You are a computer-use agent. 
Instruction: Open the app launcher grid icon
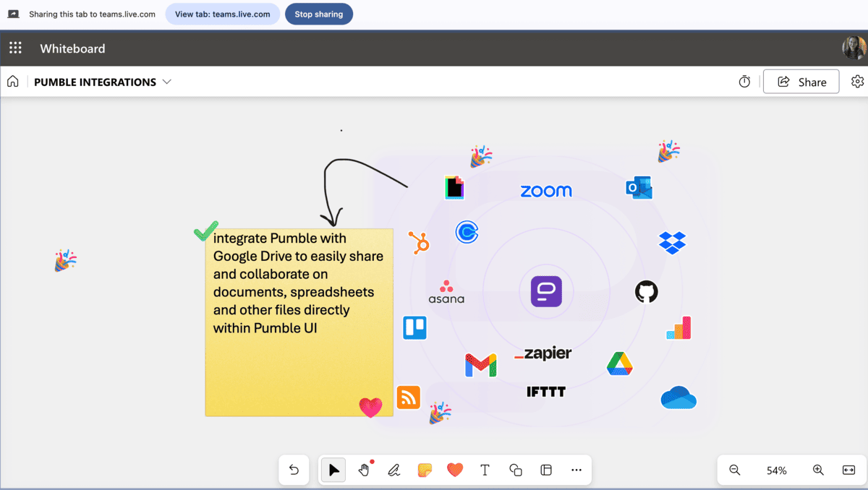15,48
